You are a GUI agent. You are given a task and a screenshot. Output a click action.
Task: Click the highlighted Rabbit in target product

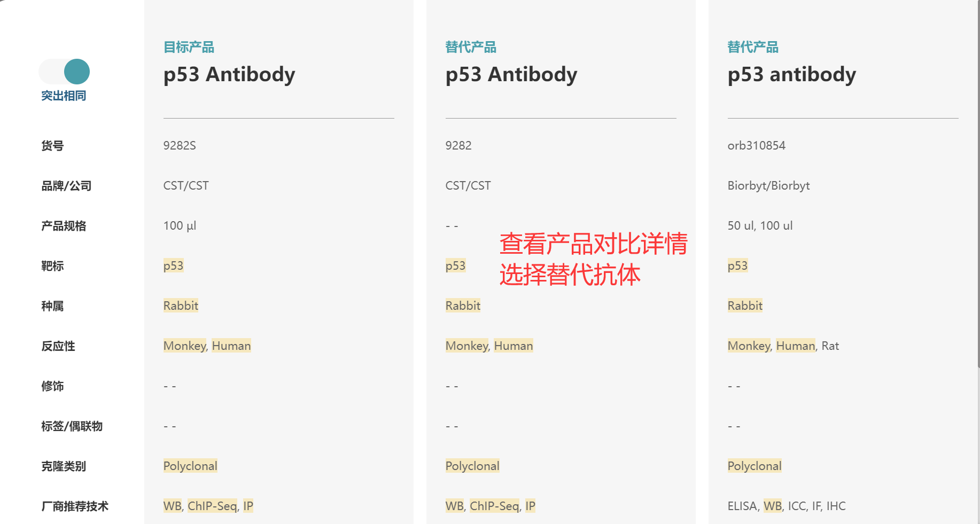[181, 306]
